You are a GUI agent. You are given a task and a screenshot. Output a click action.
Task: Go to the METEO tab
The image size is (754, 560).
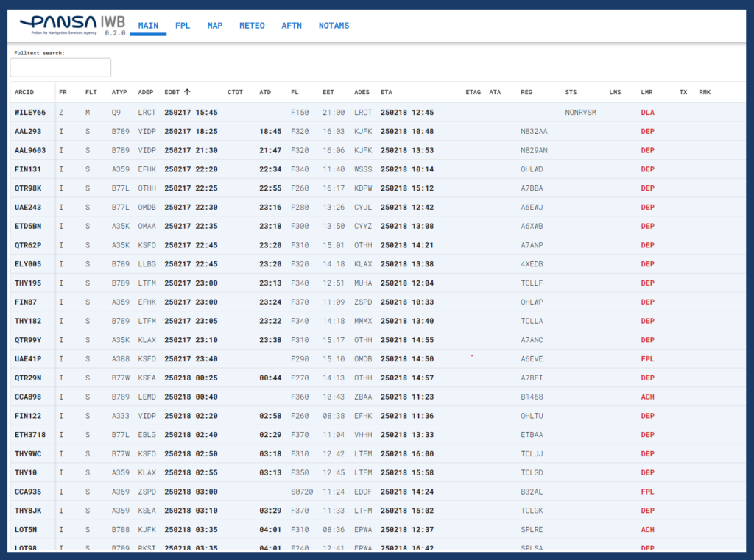pyautogui.click(x=252, y=26)
